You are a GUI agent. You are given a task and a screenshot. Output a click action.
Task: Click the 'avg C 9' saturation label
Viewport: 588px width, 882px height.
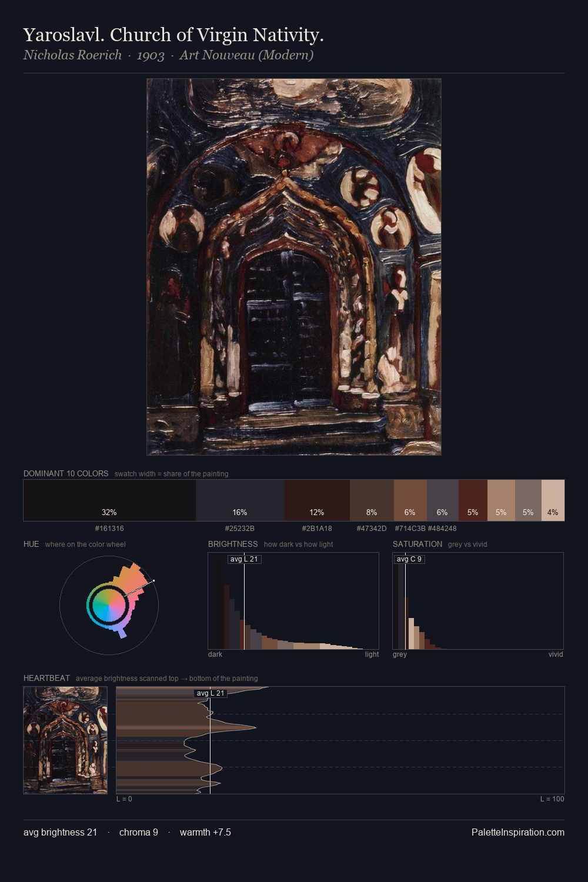click(409, 559)
